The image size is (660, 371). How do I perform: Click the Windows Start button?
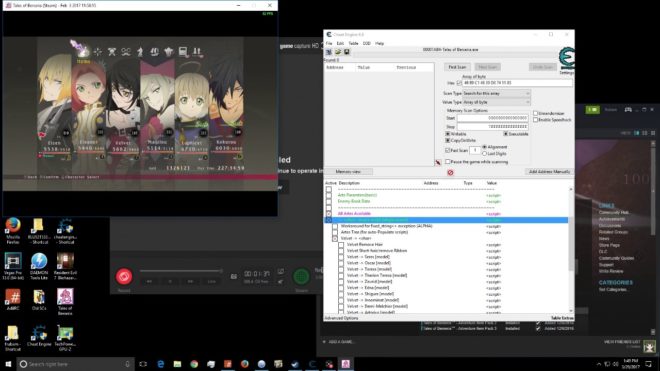pyautogui.click(x=8, y=364)
